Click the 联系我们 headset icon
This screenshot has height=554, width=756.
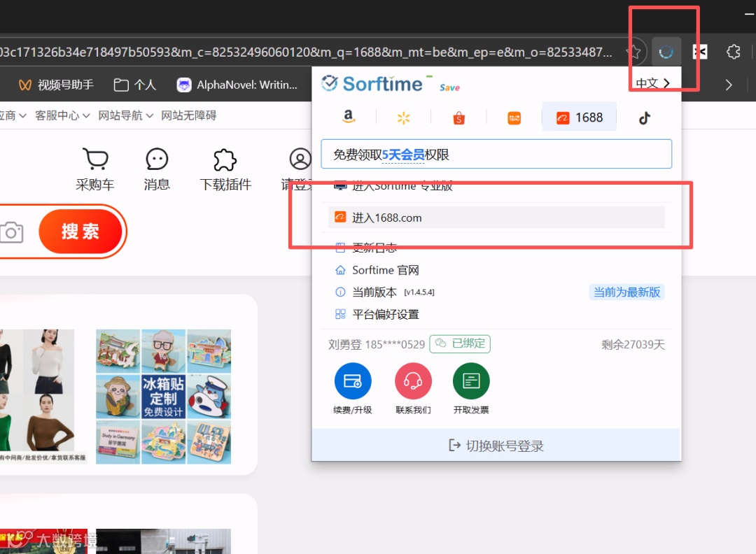413,381
